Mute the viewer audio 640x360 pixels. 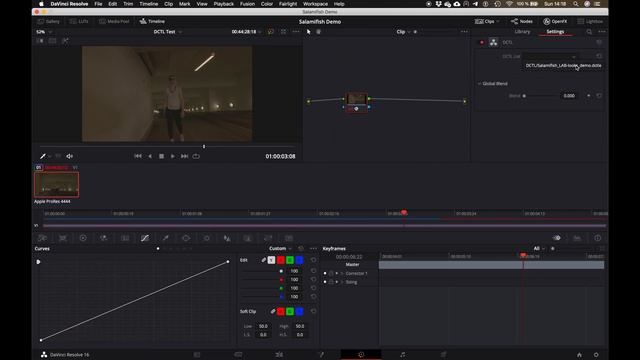(70, 156)
